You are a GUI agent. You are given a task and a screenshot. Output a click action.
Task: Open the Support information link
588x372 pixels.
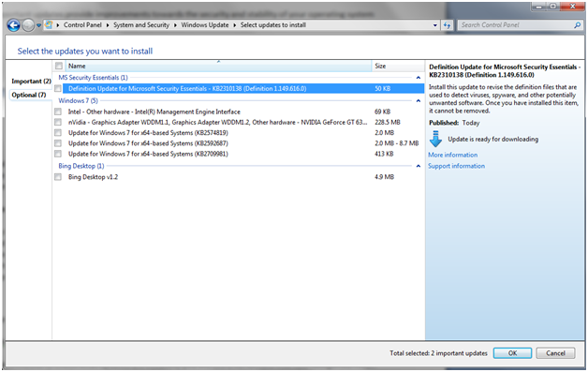(x=456, y=166)
